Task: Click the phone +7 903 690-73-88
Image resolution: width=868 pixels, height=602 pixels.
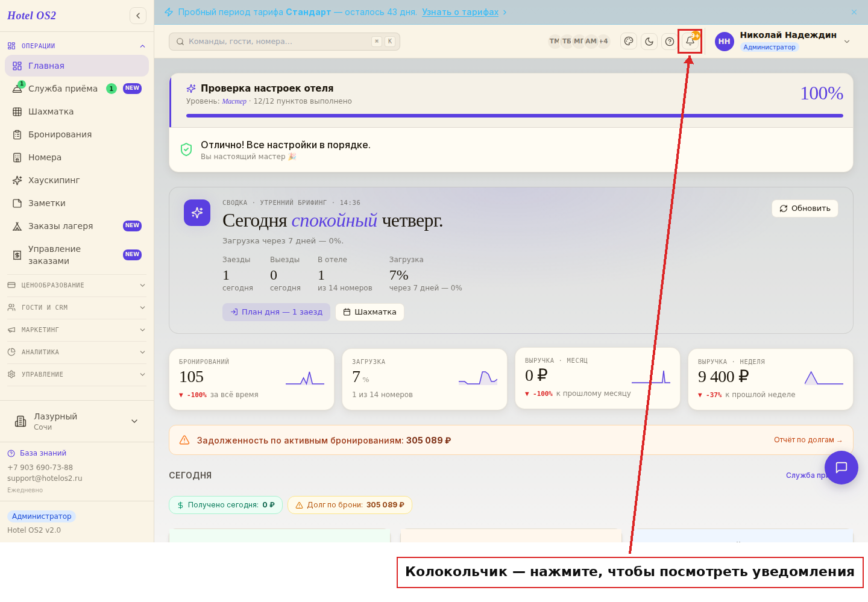Action: pyautogui.click(x=40, y=468)
